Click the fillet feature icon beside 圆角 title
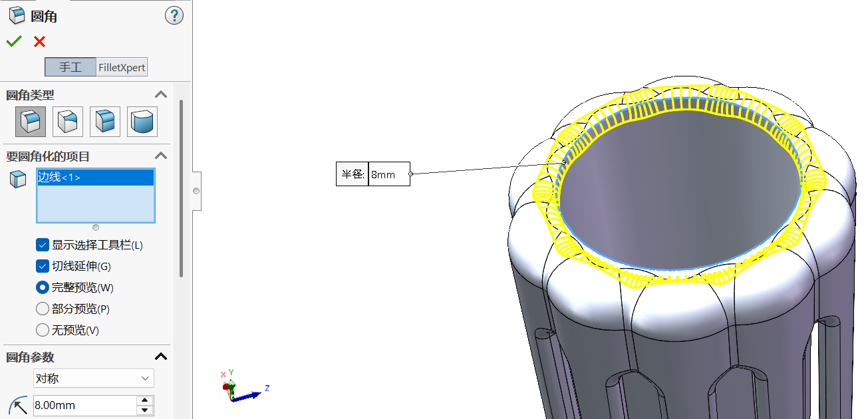 tap(17, 16)
